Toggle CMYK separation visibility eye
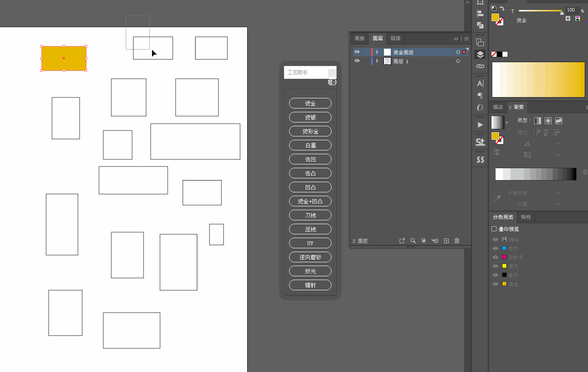 pyautogui.click(x=495, y=239)
